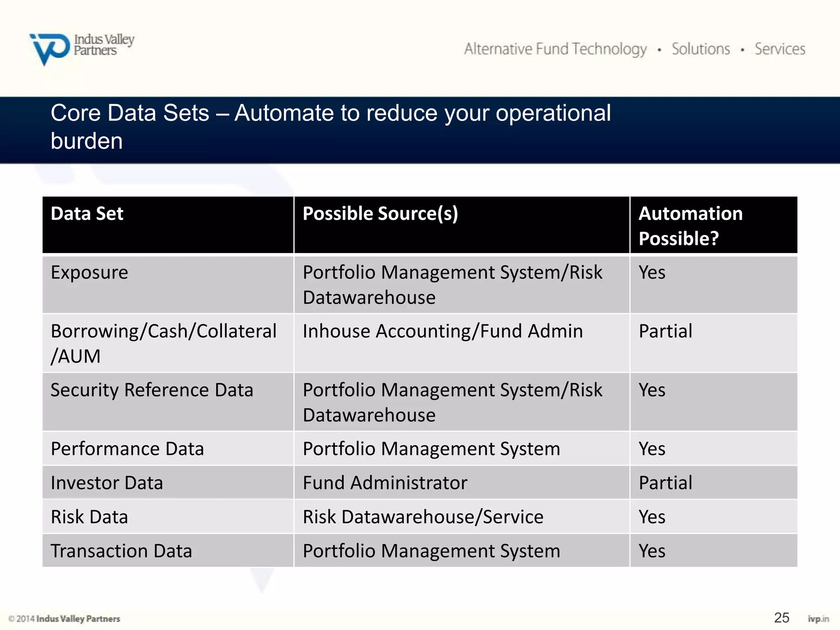Click the 'Solutions' text in header
This screenshot has width=840, height=630.
click(701, 49)
